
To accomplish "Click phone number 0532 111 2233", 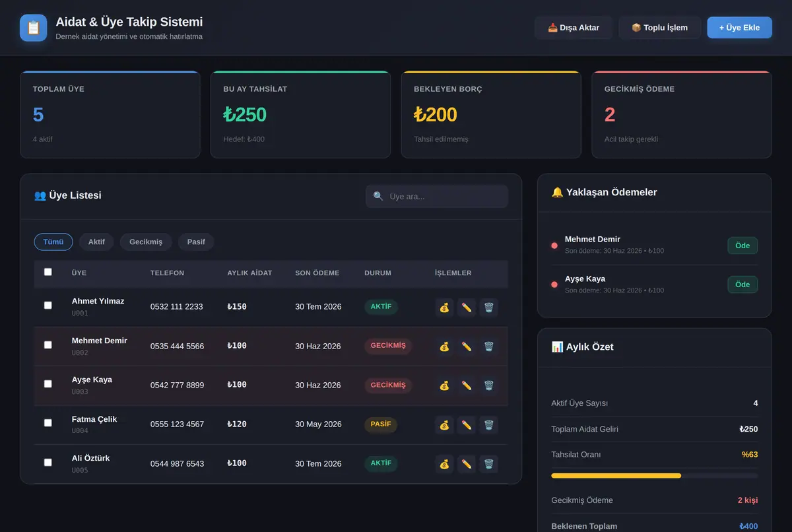I will pyautogui.click(x=177, y=307).
